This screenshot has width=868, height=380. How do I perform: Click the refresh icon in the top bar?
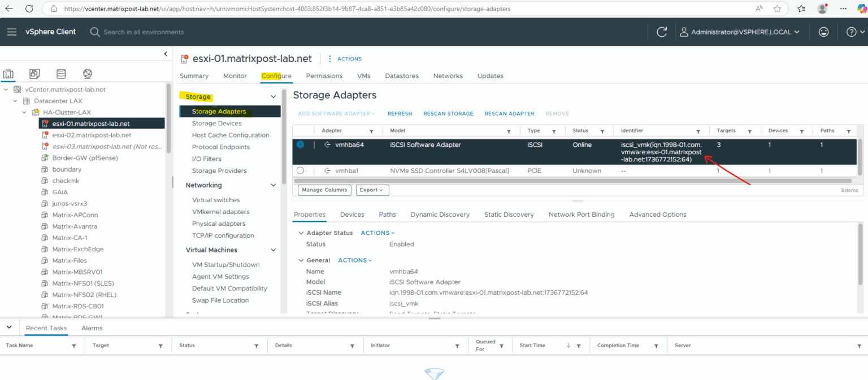point(661,32)
